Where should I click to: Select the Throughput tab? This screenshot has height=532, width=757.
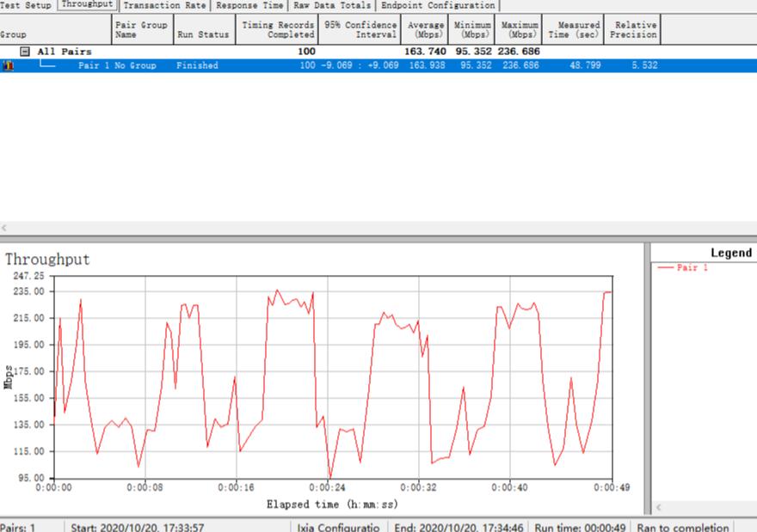[x=88, y=5]
